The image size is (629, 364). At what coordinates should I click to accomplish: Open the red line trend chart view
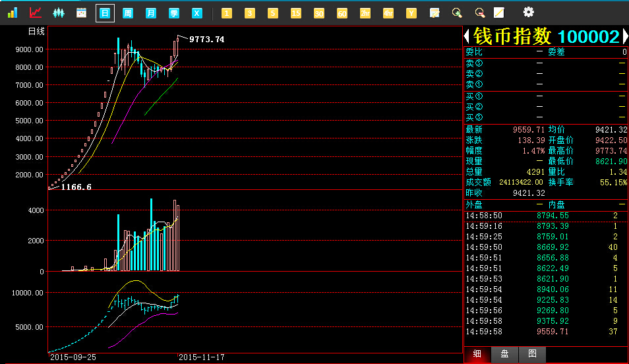coord(36,13)
